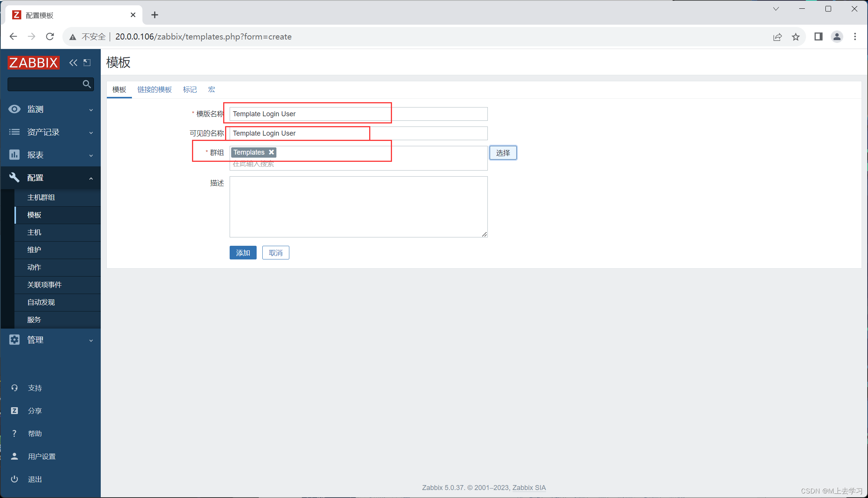Focus the 可见的名称 input field
Screen dimensions: 868x498
tap(359, 133)
